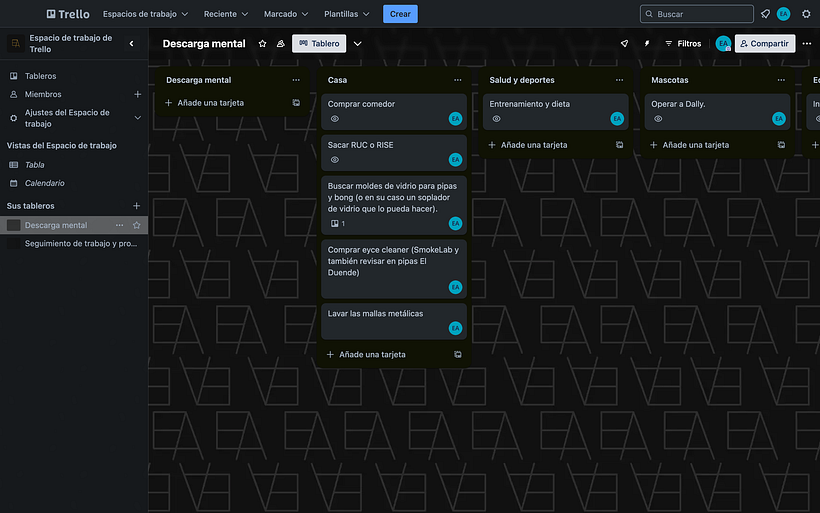Open Plantillas dropdown menu
The height and width of the screenshot is (513, 820).
(347, 14)
